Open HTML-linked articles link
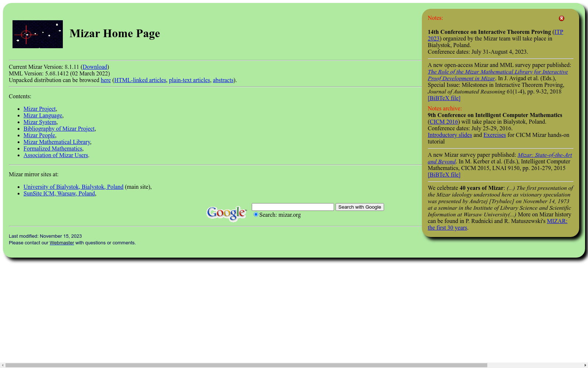The width and height of the screenshot is (588, 368). pos(140,80)
